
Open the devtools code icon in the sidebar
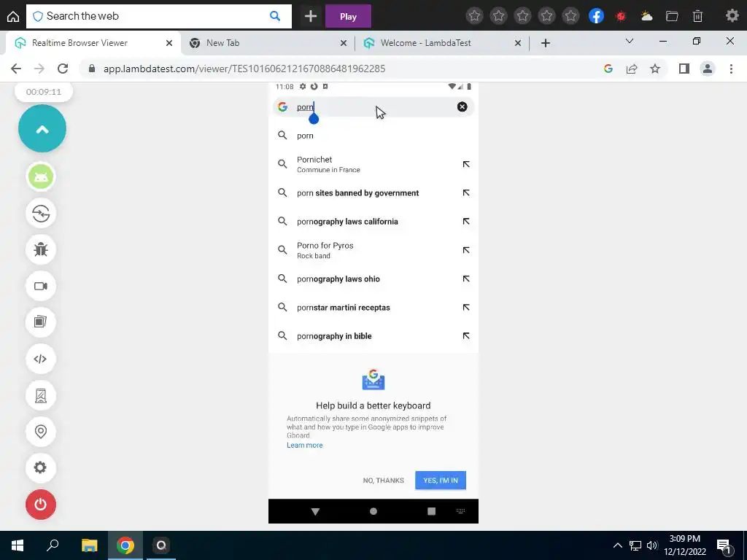tap(41, 359)
